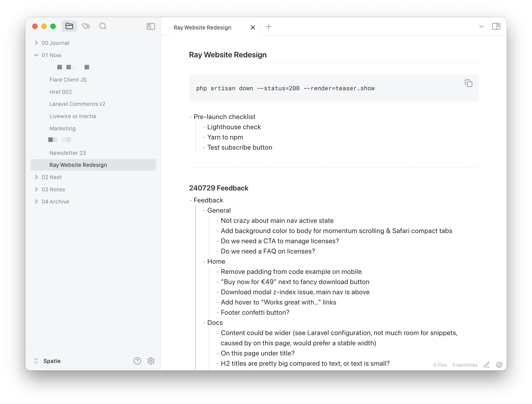Toggle the left sidebar visibility
This screenshot has width=532, height=404.
pos(151,26)
